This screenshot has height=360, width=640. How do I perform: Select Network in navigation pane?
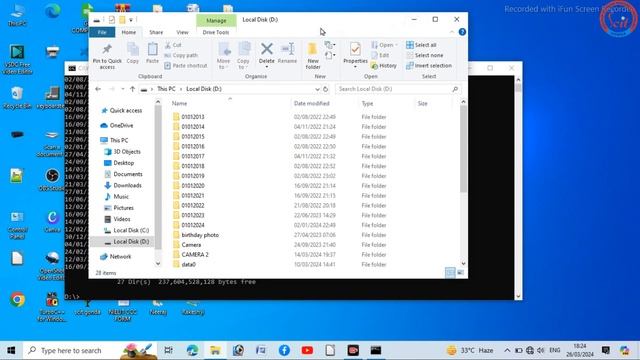coord(116,256)
